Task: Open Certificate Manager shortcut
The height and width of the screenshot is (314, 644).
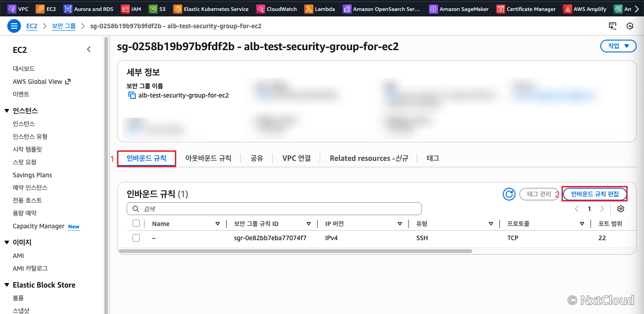Action: (x=526, y=9)
